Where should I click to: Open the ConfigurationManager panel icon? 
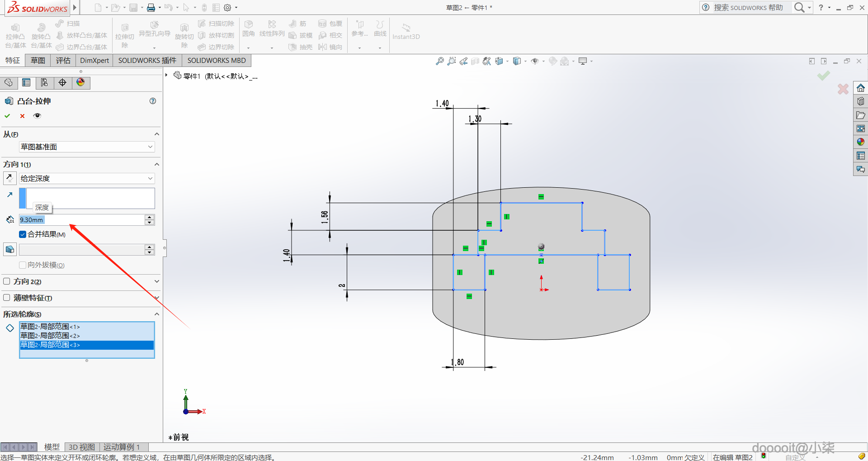pyautogui.click(x=44, y=82)
